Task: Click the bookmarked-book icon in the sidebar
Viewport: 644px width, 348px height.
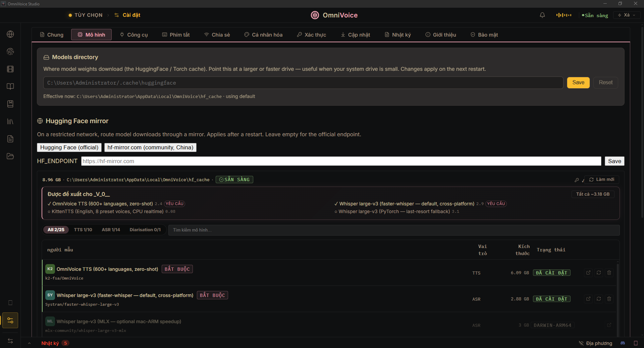Action: tap(10, 104)
